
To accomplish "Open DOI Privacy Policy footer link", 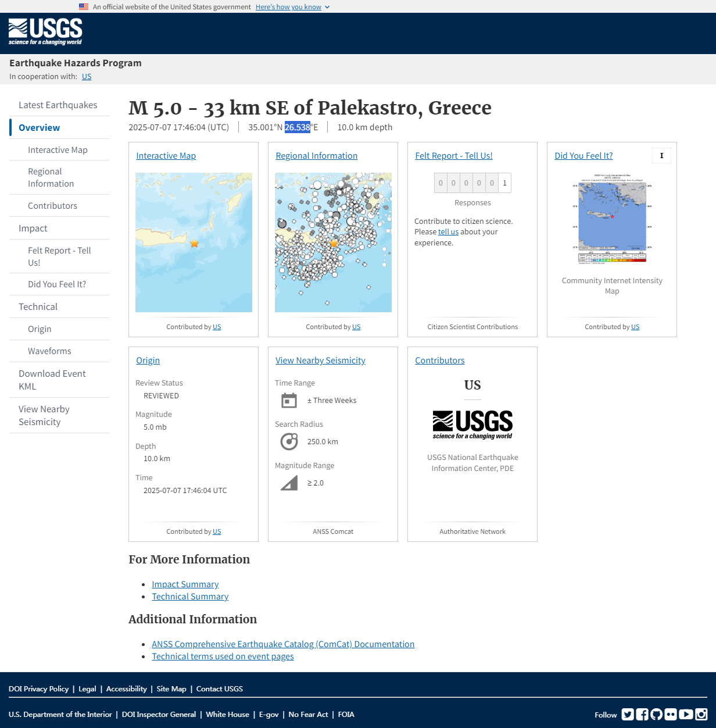I will pyautogui.click(x=38, y=689).
